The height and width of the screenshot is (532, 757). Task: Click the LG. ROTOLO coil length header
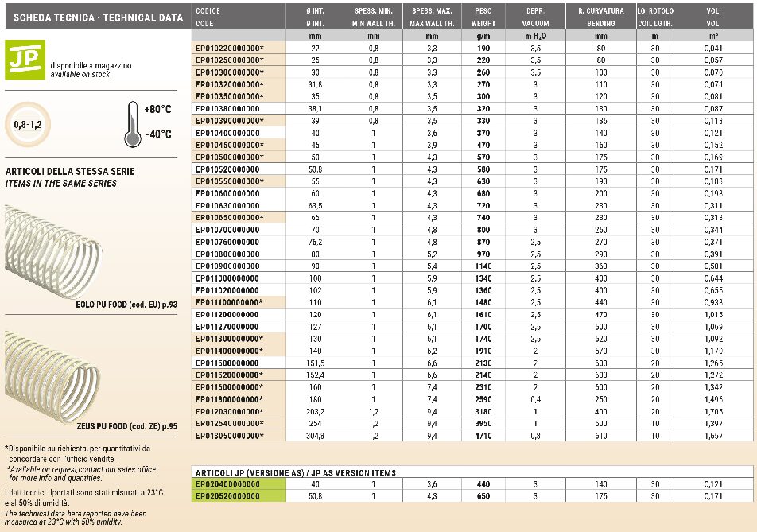point(655,17)
